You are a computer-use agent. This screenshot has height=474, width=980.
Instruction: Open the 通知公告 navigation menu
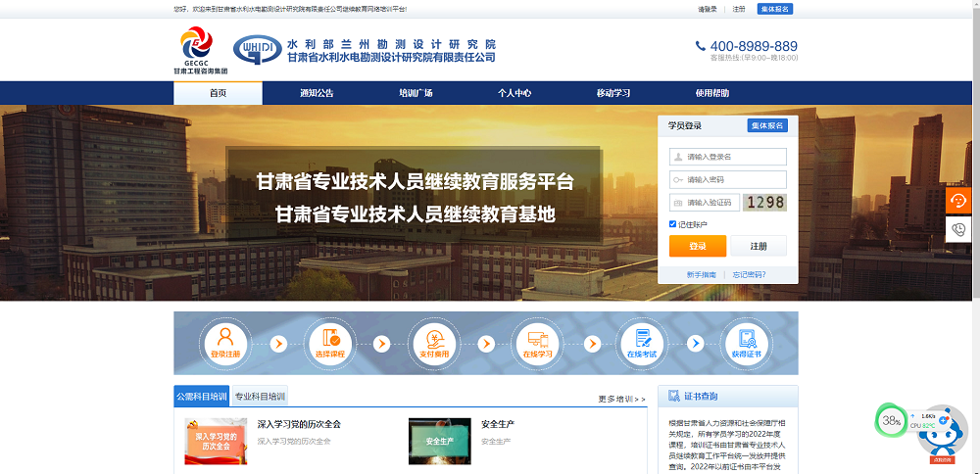(317, 93)
